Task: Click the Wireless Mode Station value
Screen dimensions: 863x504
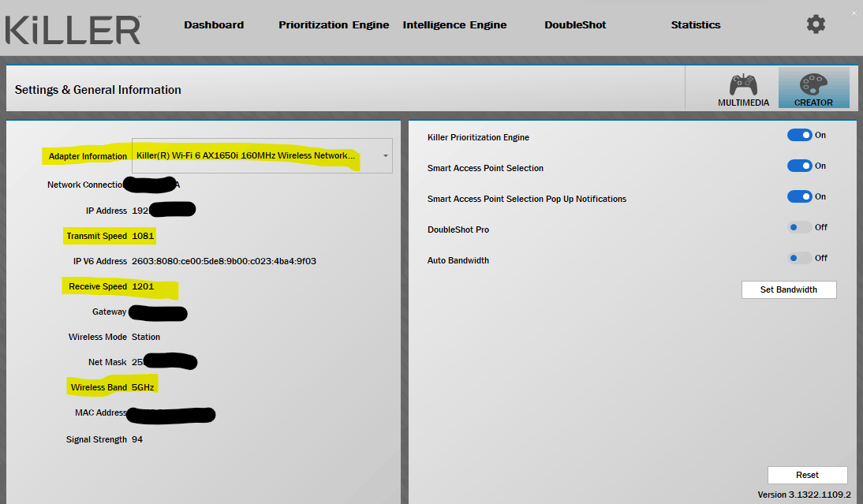Action: click(x=146, y=337)
